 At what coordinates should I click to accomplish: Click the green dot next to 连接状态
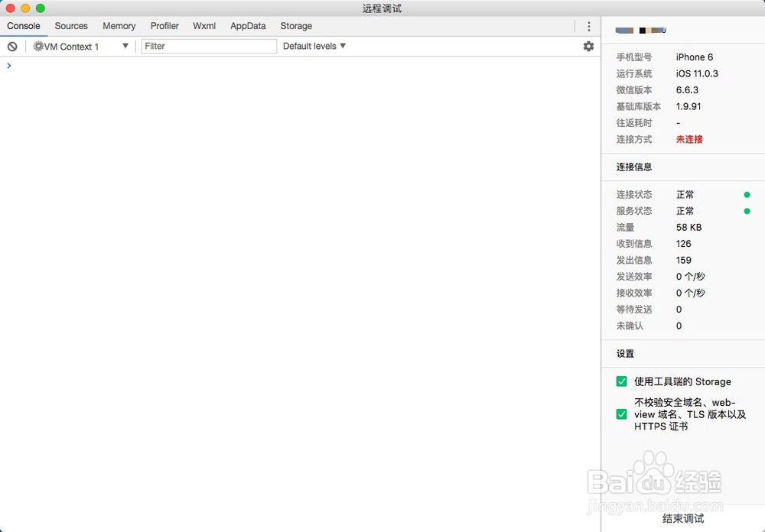point(747,195)
